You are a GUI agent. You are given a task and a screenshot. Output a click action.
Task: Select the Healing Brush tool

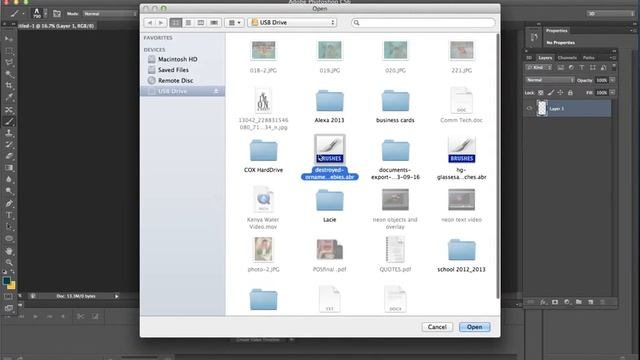(9, 110)
